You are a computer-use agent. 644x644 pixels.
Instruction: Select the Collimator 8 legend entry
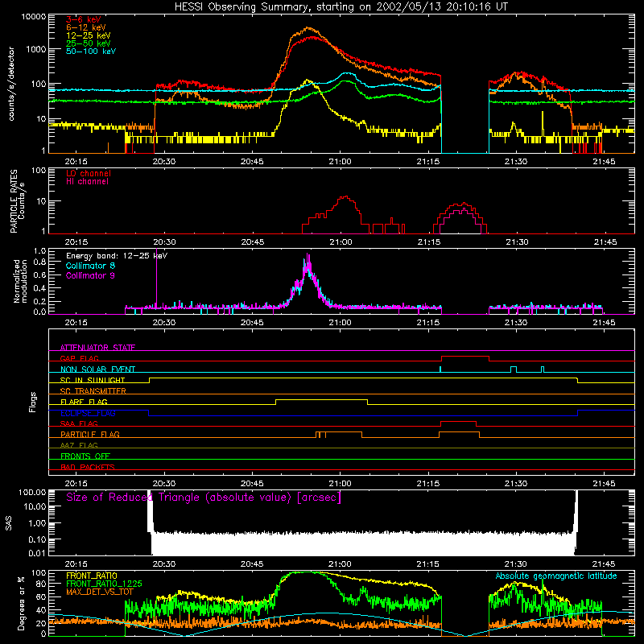point(90,266)
